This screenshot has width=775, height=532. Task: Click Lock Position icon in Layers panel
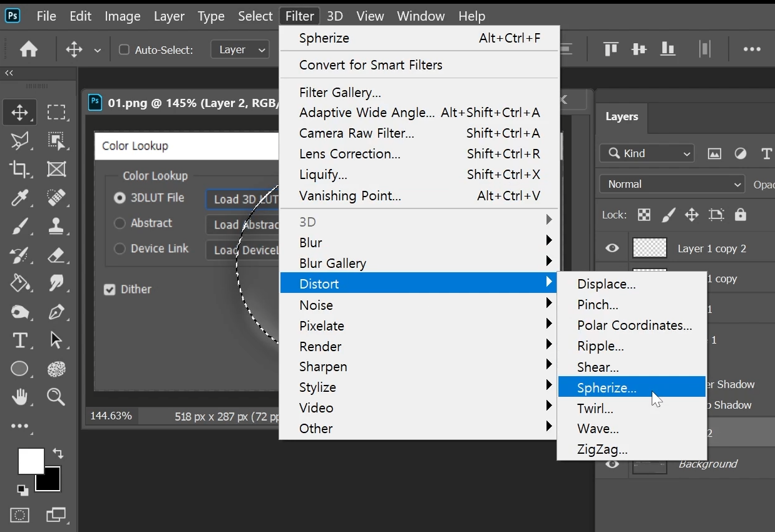[x=692, y=215]
